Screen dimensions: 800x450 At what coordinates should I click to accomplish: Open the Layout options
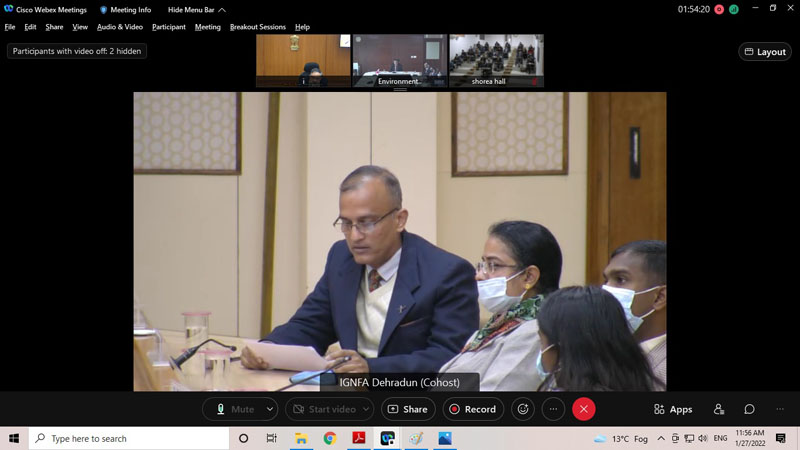click(764, 52)
